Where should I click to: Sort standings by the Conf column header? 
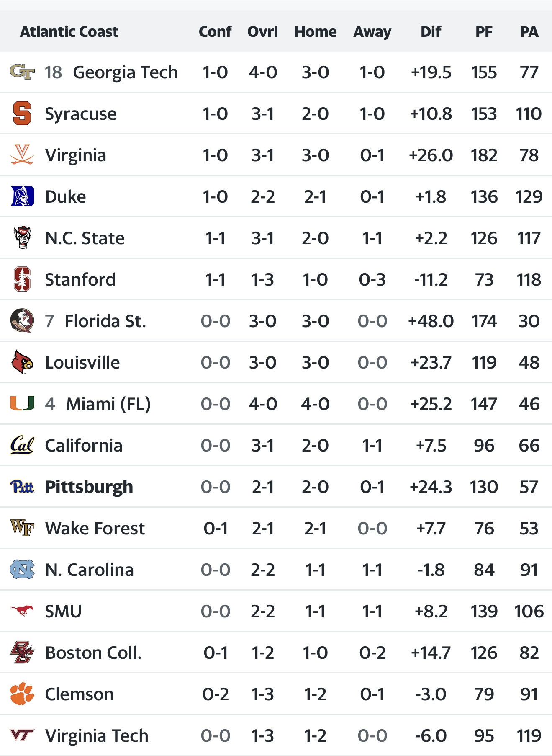coord(215,32)
